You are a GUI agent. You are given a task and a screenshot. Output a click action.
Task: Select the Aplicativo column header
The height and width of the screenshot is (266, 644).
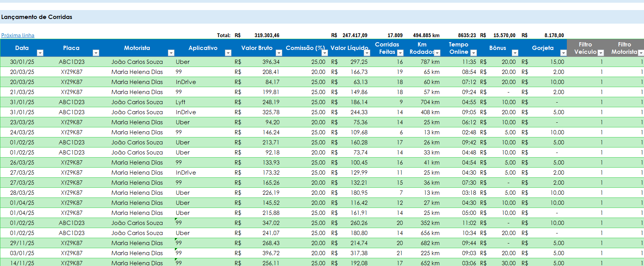(203, 48)
